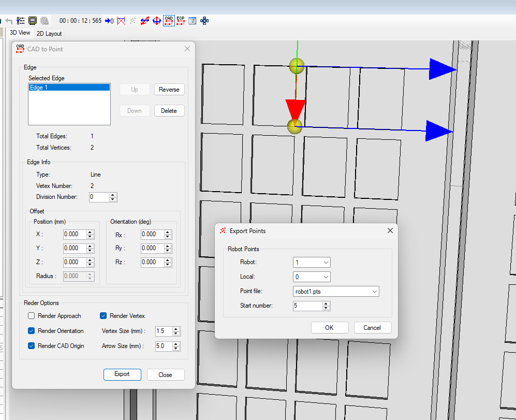
Task: Open the checklist options toolbar icon
Action: (x=21, y=21)
